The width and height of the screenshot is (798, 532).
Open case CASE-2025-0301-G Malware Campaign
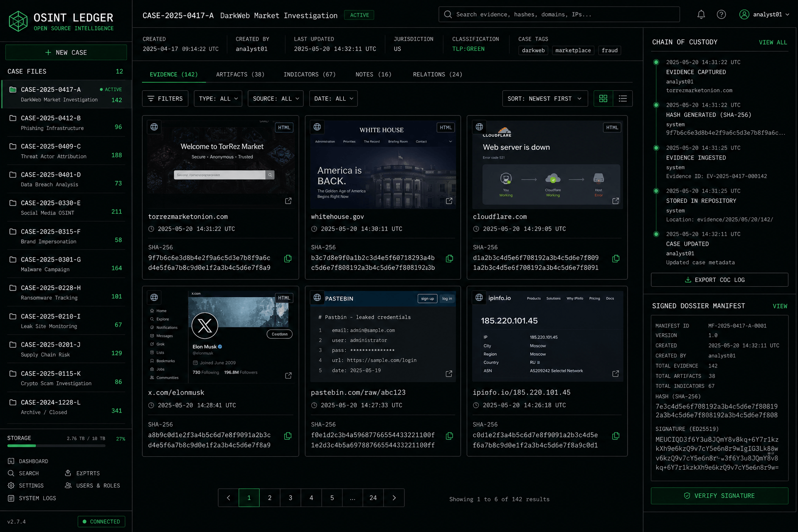pyautogui.click(x=66, y=264)
